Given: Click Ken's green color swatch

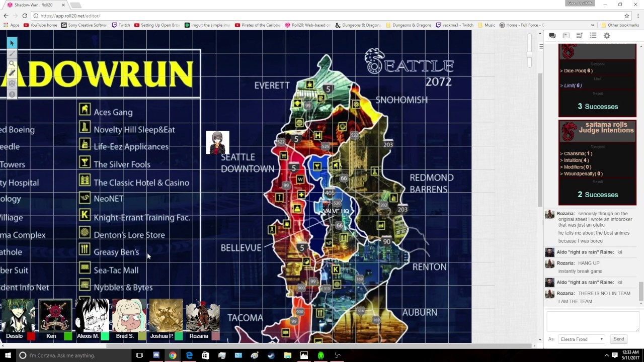Looking at the screenshot, I should coord(68,336).
